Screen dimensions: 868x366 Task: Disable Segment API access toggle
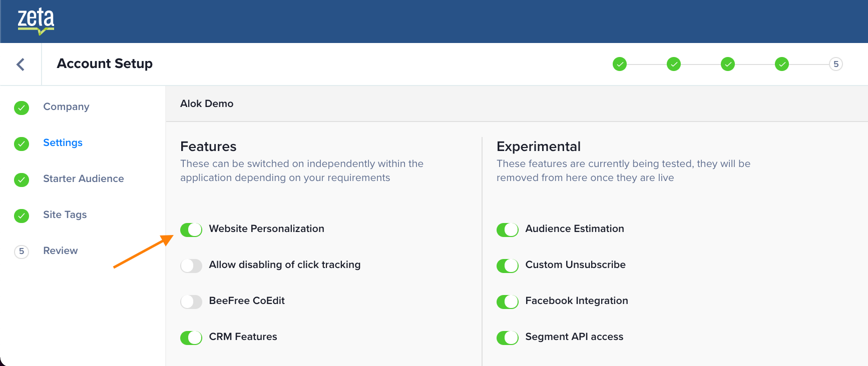pos(508,337)
